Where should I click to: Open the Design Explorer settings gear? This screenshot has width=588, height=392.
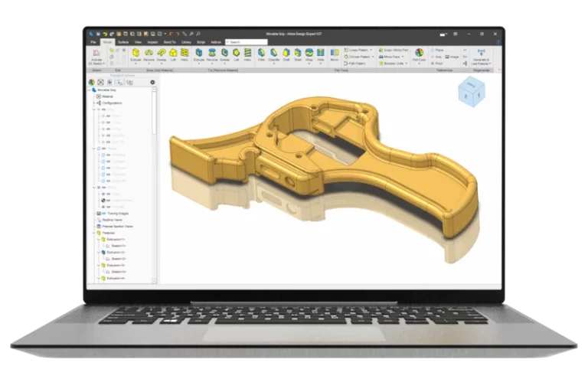tap(152, 82)
